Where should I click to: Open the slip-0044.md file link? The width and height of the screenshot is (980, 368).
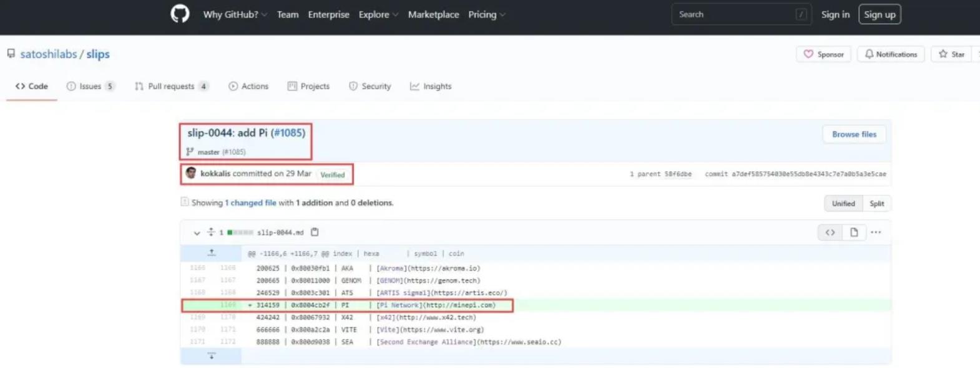point(280,232)
